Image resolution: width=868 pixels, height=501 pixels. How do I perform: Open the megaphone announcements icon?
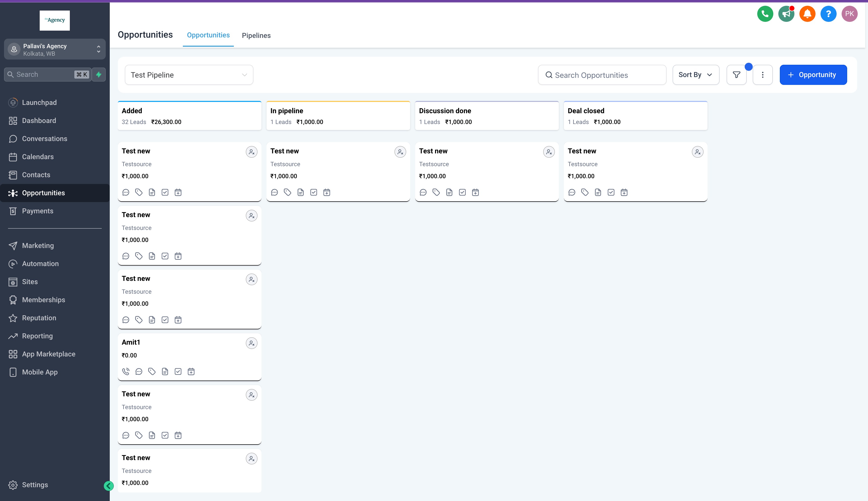786,14
